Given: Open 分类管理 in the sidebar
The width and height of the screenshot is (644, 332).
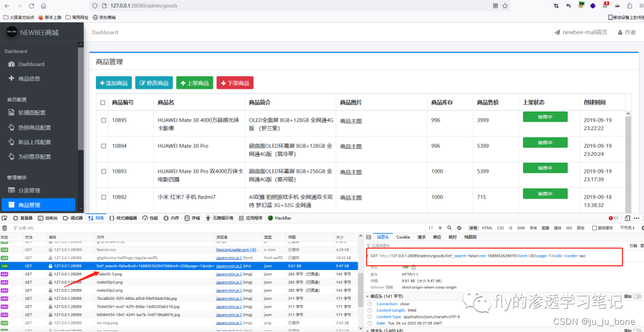Looking at the screenshot, I should click(x=24, y=190).
